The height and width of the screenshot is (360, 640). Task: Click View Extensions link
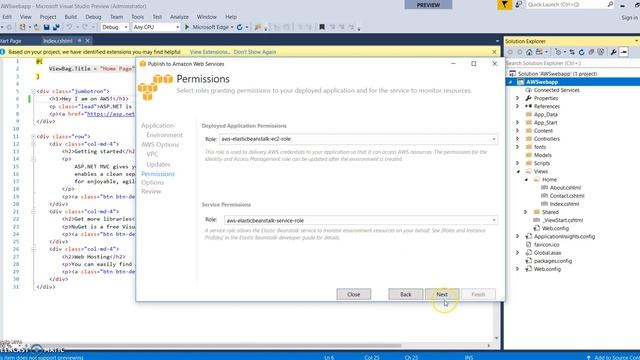(210, 52)
